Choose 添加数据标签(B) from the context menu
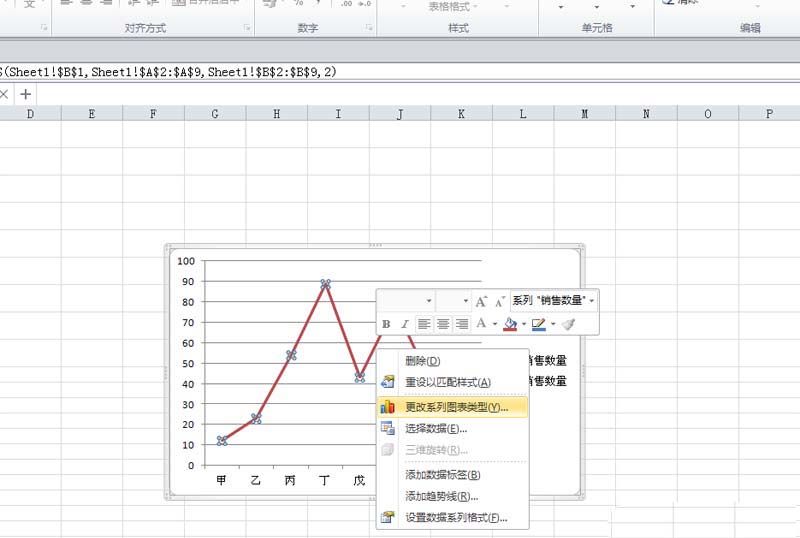The height and width of the screenshot is (538, 800). [453, 475]
